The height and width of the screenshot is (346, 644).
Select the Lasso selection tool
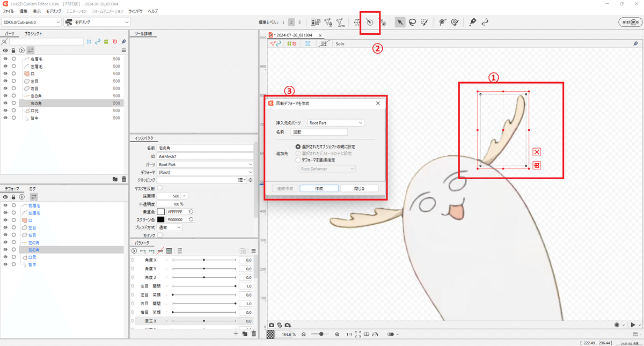point(412,22)
